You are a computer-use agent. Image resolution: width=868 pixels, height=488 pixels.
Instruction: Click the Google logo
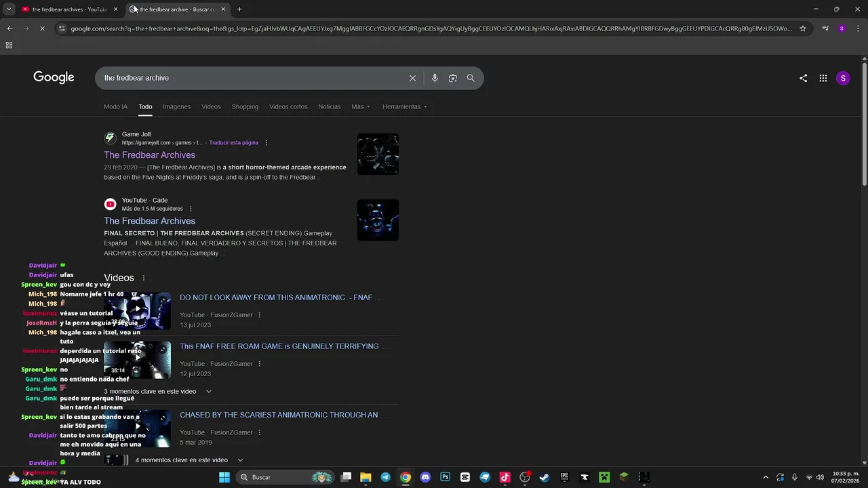54,77
